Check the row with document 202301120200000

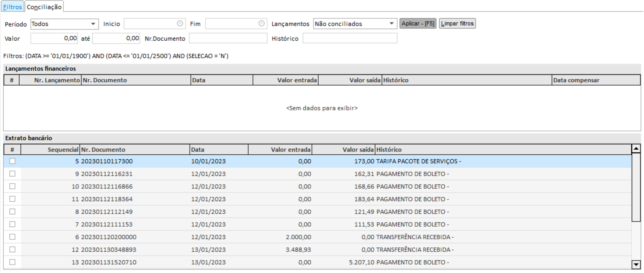tap(12, 237)
